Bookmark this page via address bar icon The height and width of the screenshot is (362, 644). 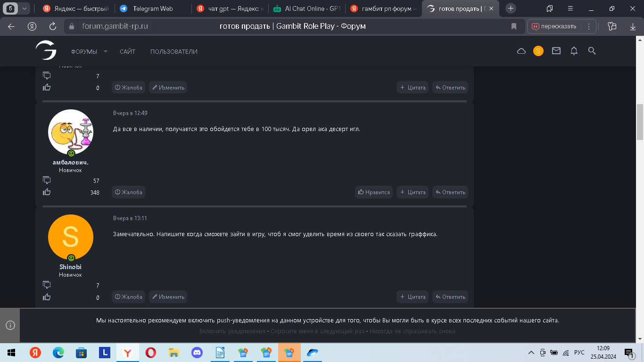(514, 26)
